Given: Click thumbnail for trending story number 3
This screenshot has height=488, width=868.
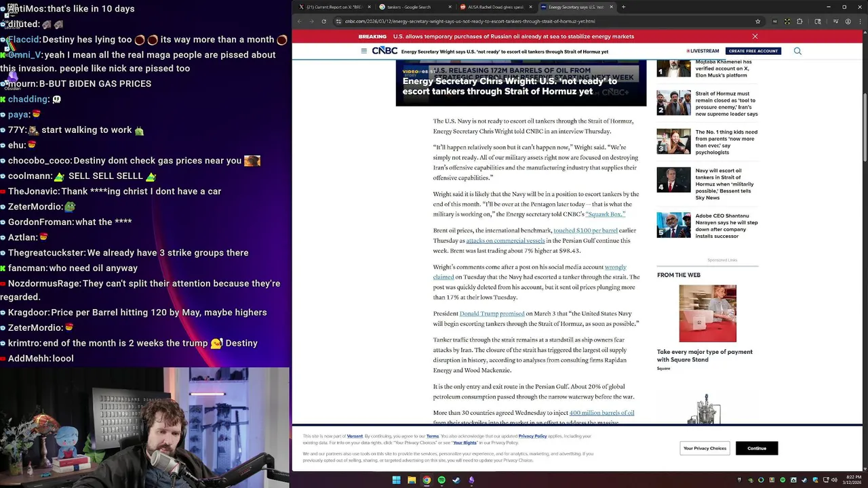Looking at the screenshot, I should click(x=673, y=142).
